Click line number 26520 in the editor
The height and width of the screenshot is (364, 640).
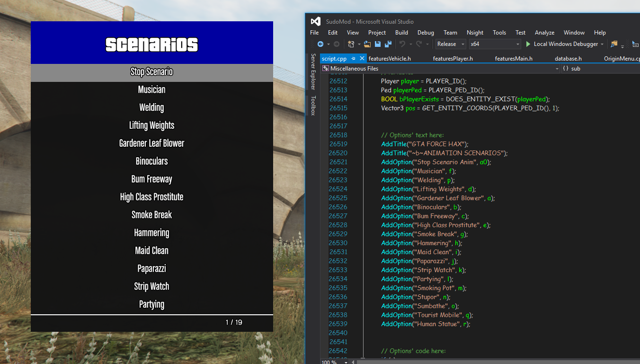(338, 153)
